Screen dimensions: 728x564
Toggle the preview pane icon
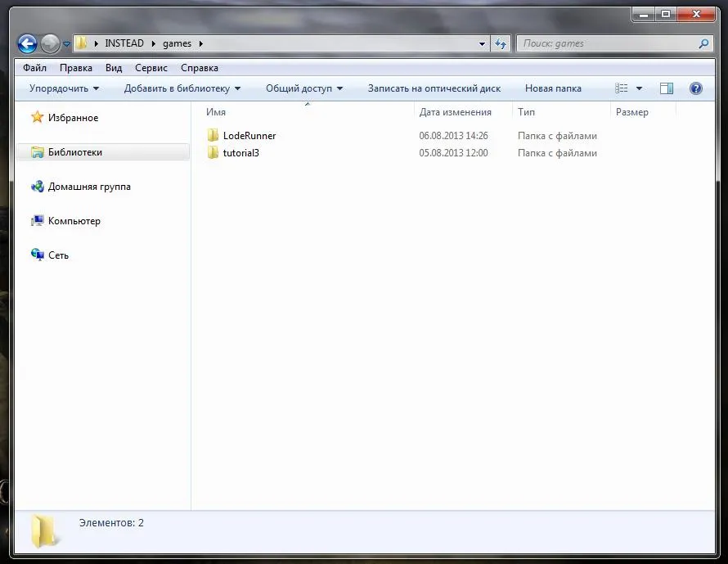(x=667, y=88)
